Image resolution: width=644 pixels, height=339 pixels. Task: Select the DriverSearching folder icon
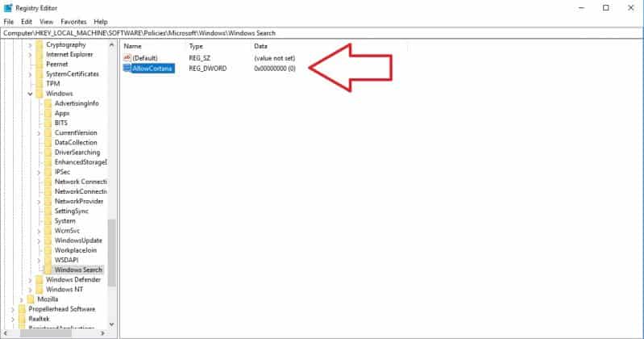pyautogui.click(x=48, y=153)
